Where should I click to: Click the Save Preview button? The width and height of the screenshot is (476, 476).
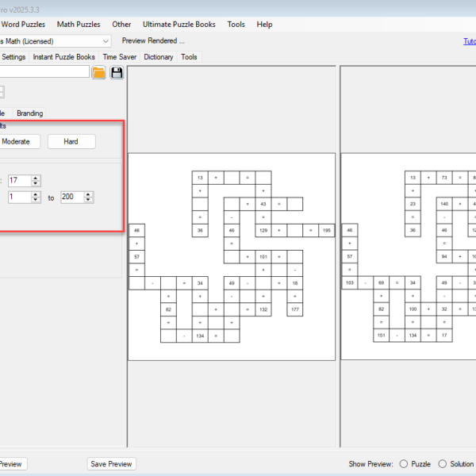click(x=111, y=464)
